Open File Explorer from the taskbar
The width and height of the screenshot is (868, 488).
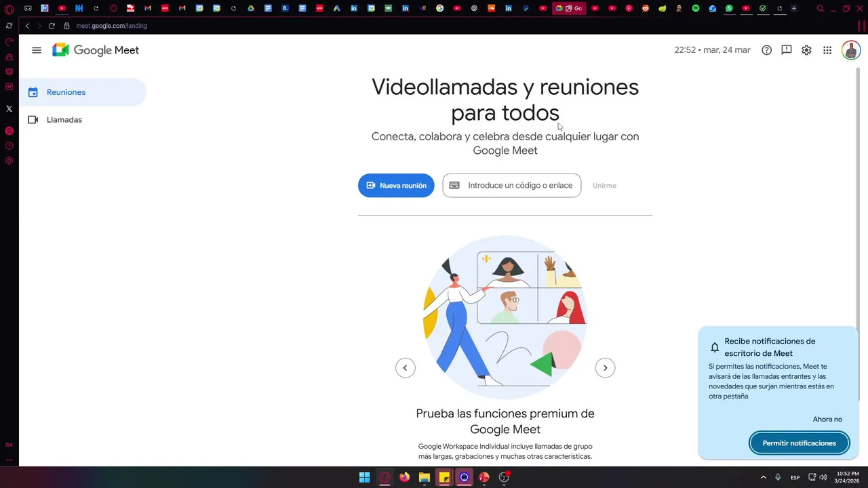425,477
